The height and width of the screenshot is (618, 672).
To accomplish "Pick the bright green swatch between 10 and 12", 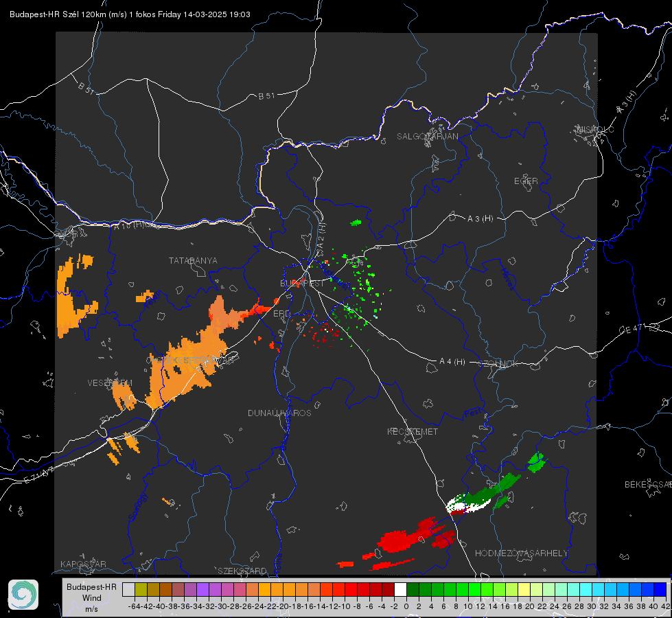I will [474, 589].
